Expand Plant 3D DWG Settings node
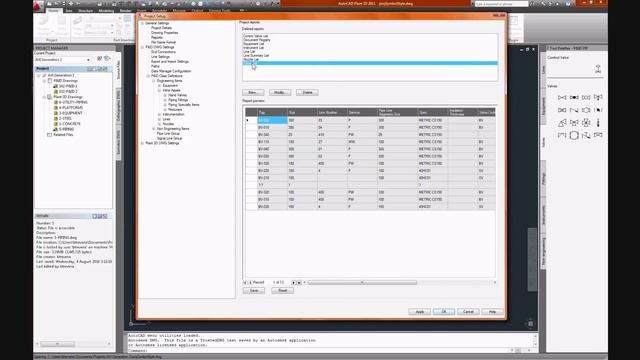 coord(142,143)
